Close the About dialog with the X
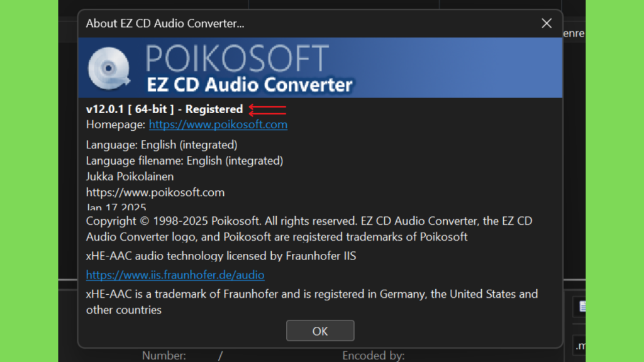The height and width of the screenshot is (362, 644). [547, 23]
